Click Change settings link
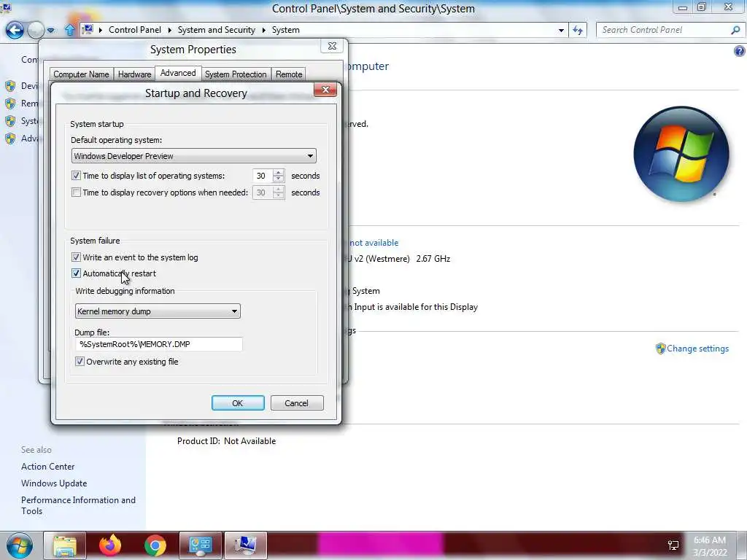This screenshot has width=747, height=560. [697, 348]
